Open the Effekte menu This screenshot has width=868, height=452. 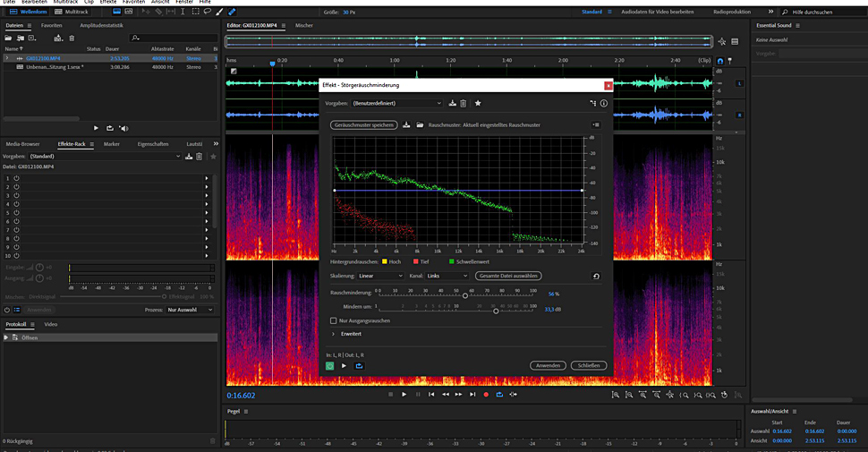pyautogui.click(x=108, y=2)
